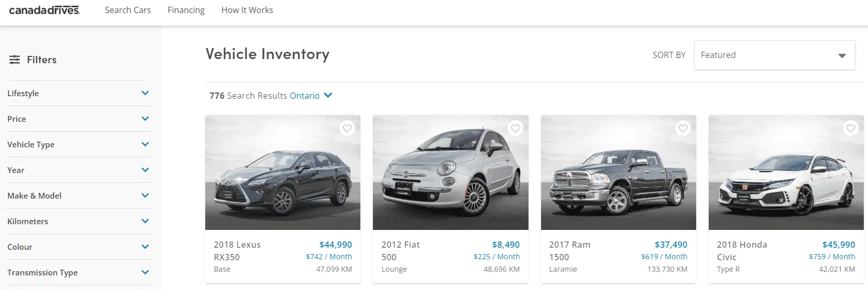Open the Vehicle Type filter
The height and width of the screenshot is (289, 868).
(x=145, y=144)
